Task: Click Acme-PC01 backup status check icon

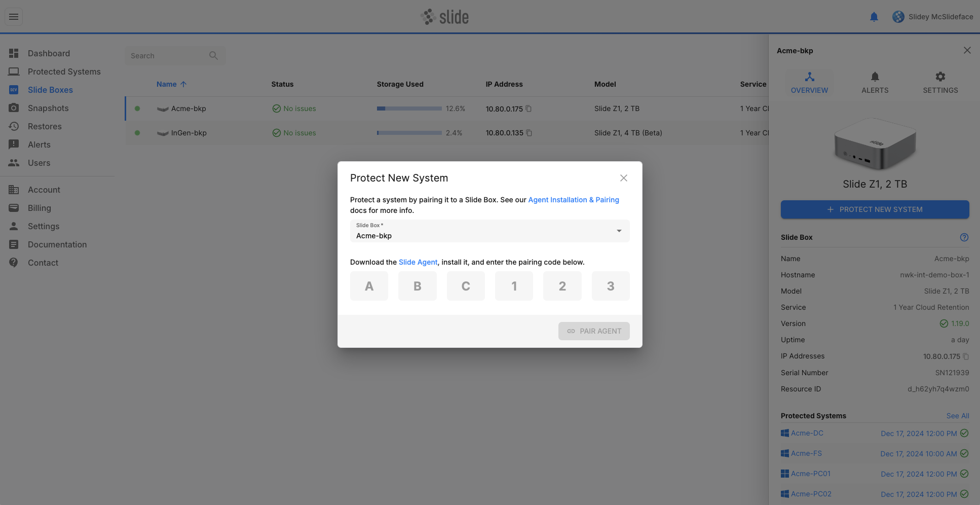Action: click(964, 474)
